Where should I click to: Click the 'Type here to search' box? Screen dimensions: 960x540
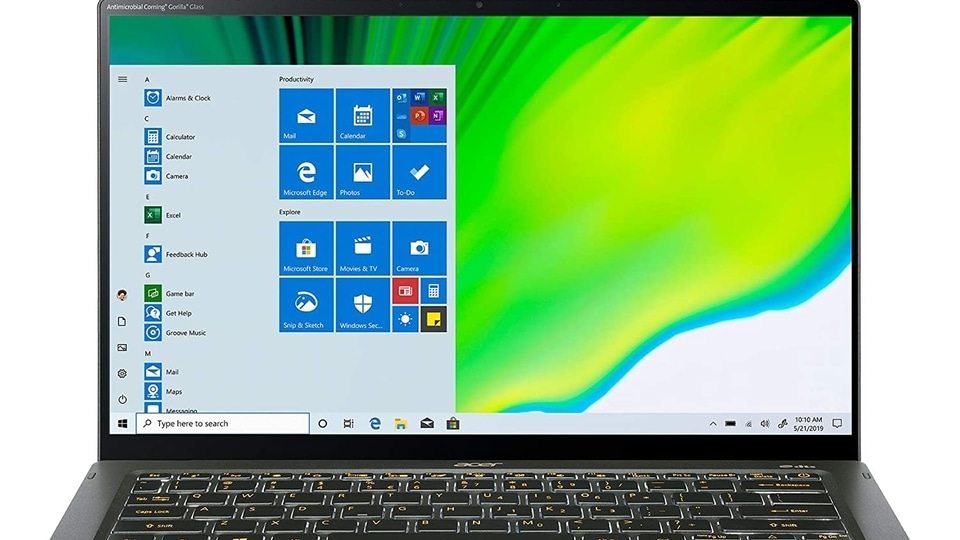click(x=223, y=424)
